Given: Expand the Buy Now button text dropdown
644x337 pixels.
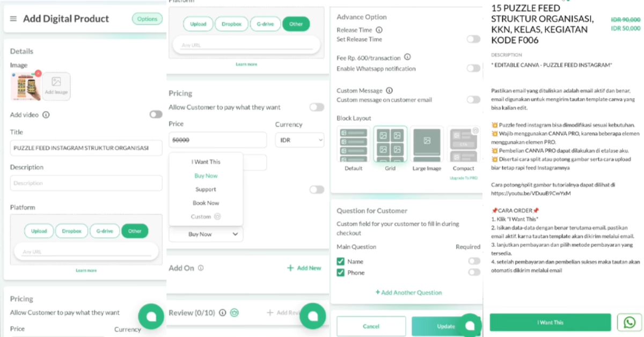Looking at the screenshot, I should (206, 235).
